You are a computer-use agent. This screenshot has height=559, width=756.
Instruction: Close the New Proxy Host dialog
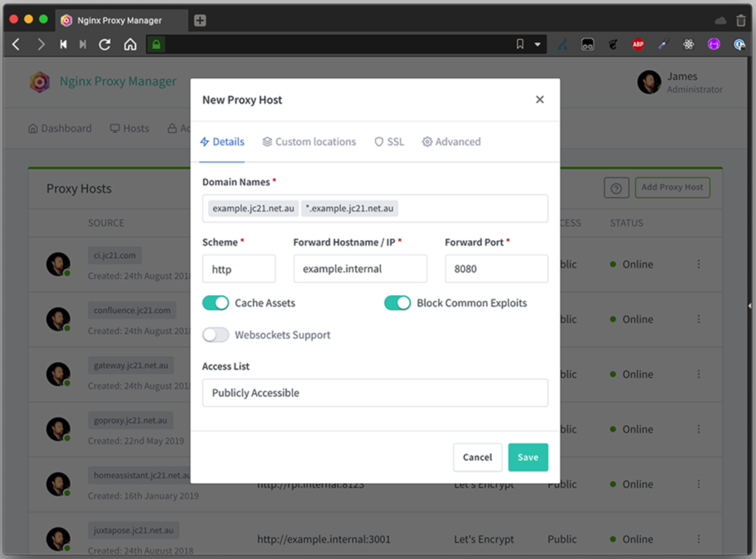[x=540, y=99]
